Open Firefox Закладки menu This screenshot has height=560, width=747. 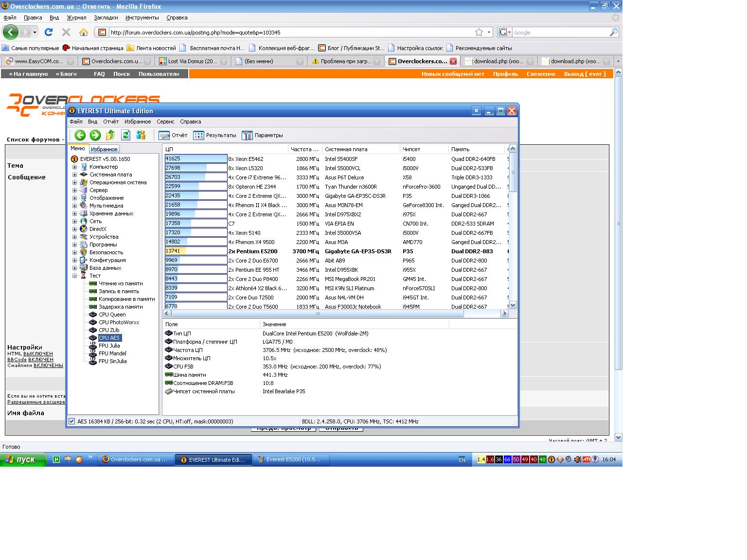click(106, 17)
